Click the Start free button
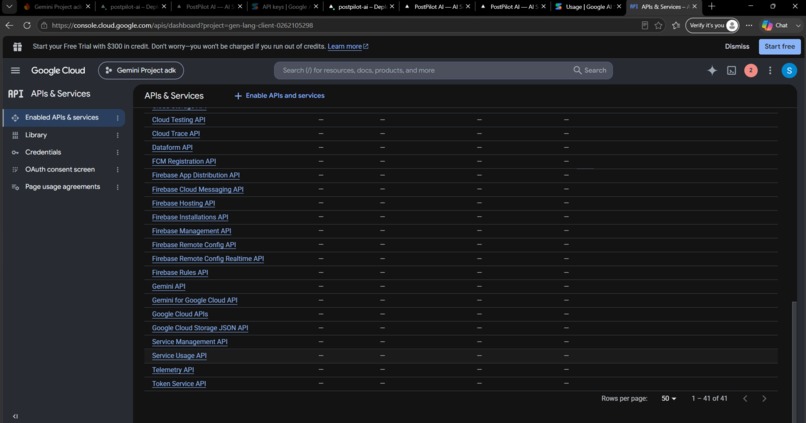 779,46
